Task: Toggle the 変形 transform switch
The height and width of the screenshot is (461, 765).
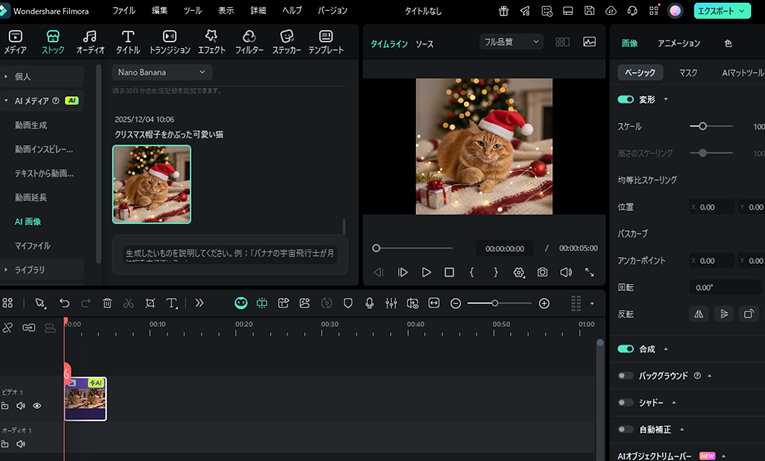Action: pyautogui.click(x=626, y=100)
